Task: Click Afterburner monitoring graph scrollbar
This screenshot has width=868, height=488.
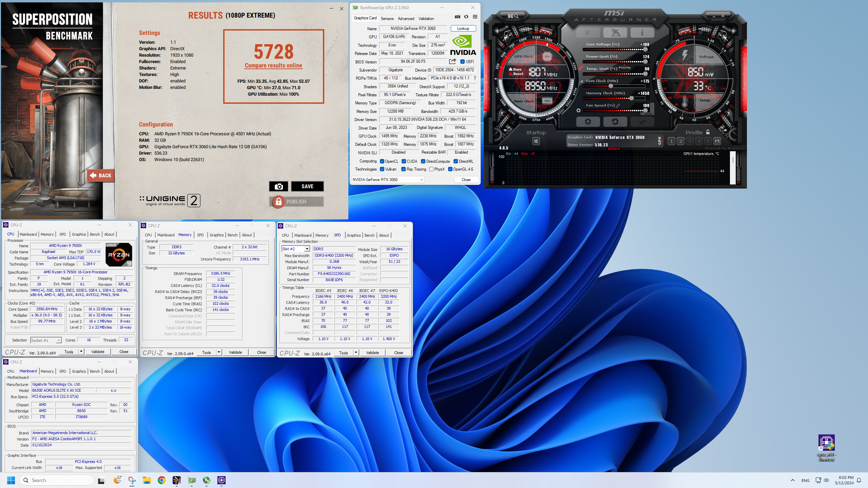Action: coord(733,168)
